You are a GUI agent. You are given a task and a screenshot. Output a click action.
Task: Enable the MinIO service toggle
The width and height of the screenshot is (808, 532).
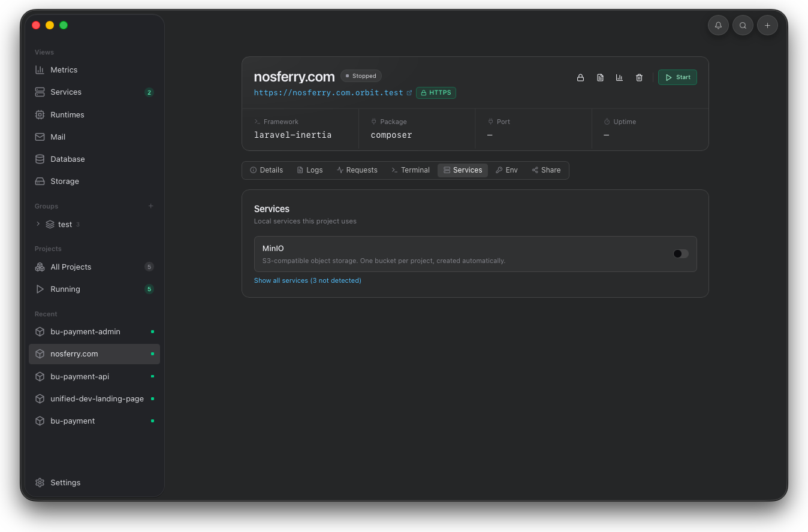[x=680, y=254]
